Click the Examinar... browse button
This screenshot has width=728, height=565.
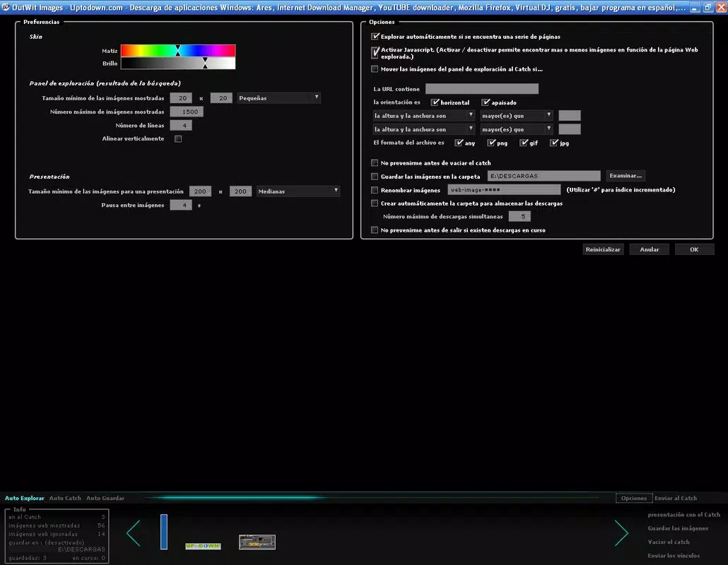pos(626,176)
